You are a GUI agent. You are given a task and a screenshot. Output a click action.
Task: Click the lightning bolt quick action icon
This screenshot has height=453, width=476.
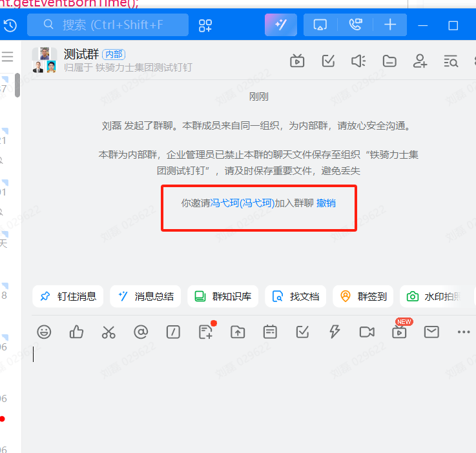click(335, 332)
